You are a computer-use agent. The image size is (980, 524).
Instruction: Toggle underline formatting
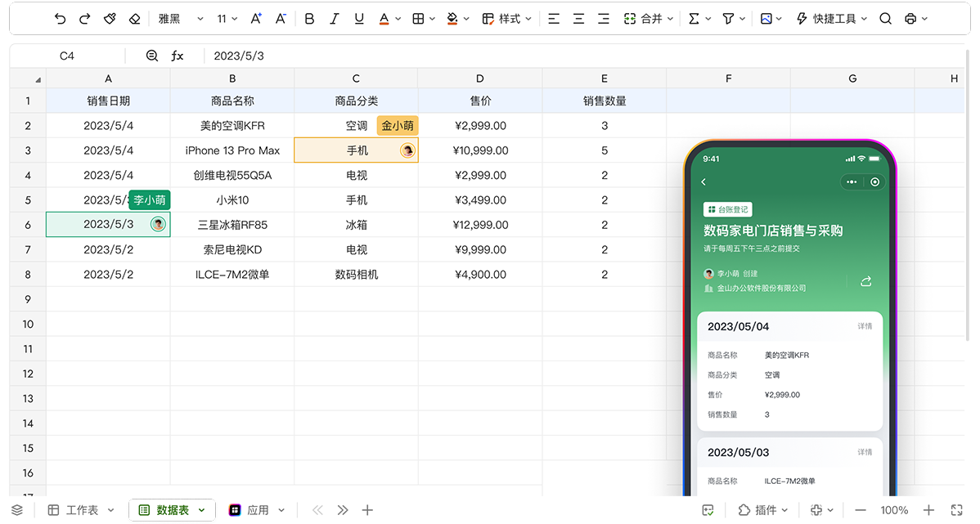click(x=359, y=19)
